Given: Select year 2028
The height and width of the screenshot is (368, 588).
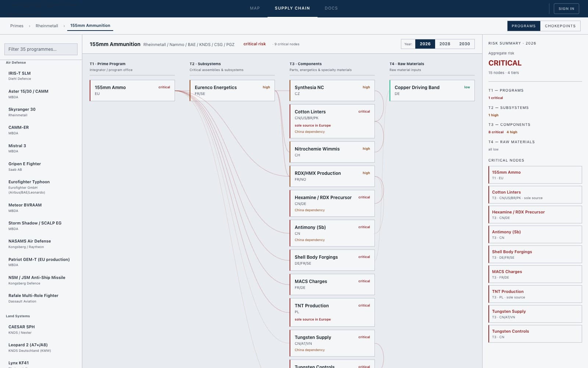Looking at the screenshot, I should pyautogui.click(x=445, y=44).
